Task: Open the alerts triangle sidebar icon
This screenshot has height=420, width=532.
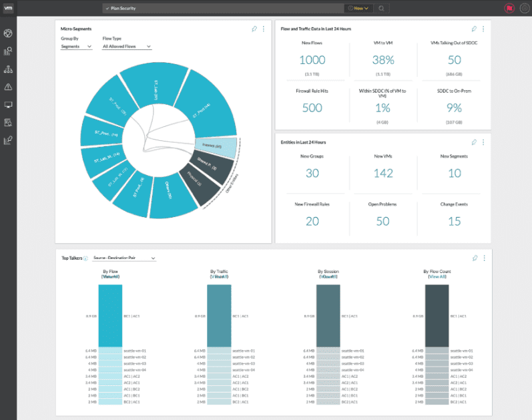Action: tap(8, 87)
